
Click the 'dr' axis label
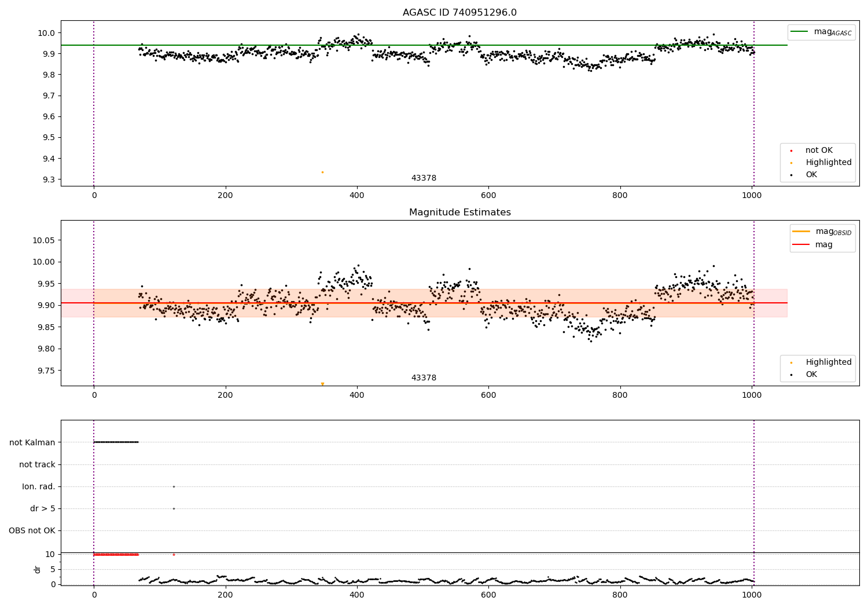click(38, 569)
